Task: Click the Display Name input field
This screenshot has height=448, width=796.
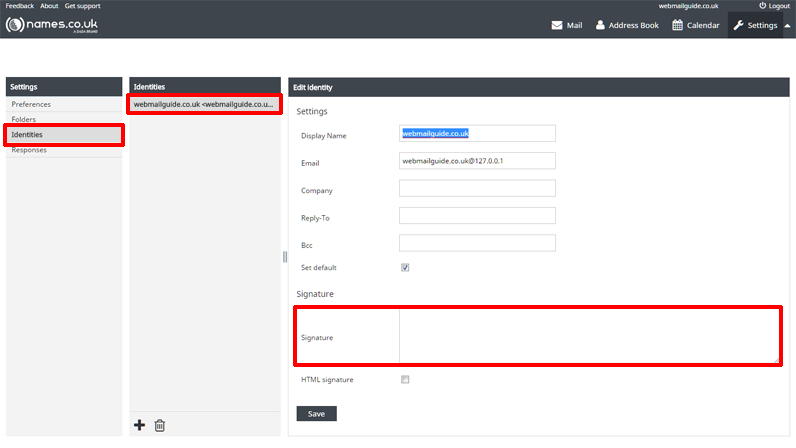Action: 477,133
